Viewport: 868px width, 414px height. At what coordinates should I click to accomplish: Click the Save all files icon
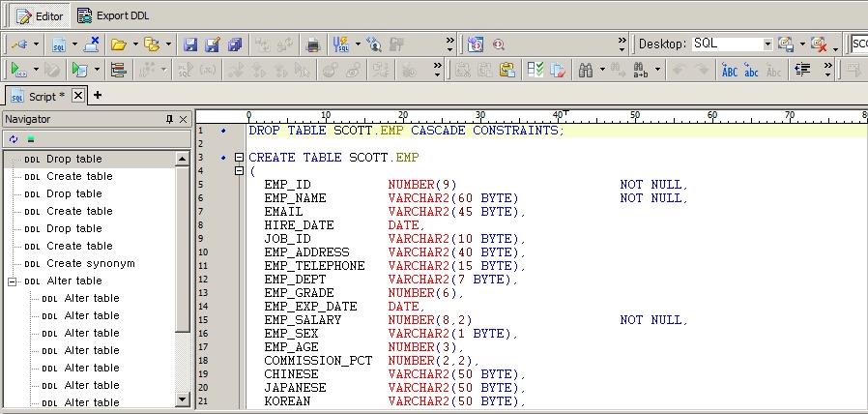click(235, 44)
